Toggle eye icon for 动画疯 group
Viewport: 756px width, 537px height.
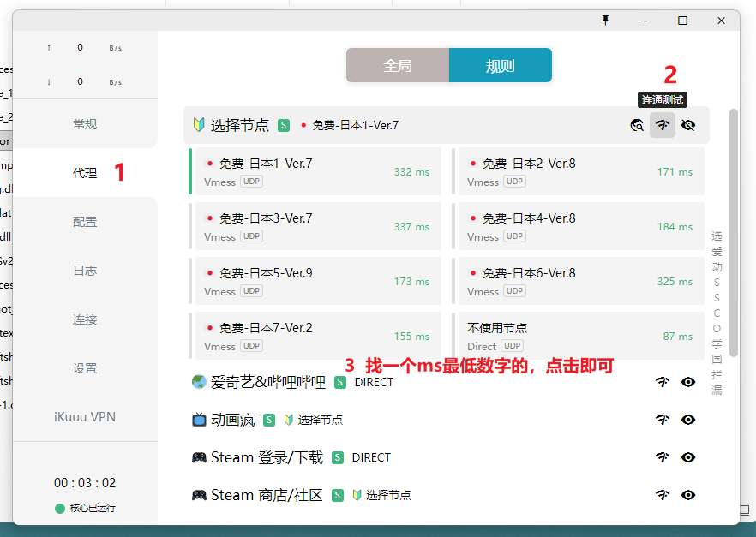(687, 420)
